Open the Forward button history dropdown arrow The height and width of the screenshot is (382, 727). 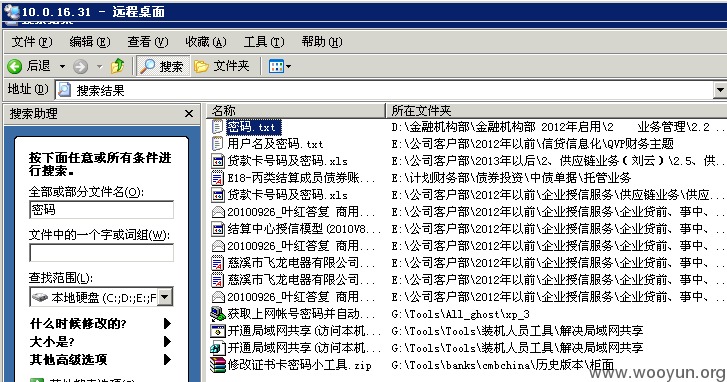(x=99, y=67)
